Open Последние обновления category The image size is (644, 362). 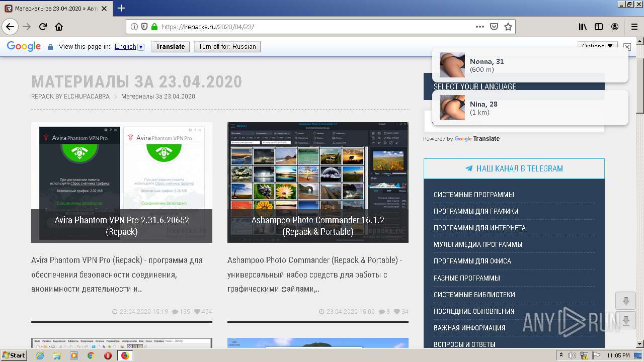(x=474, y=311)
